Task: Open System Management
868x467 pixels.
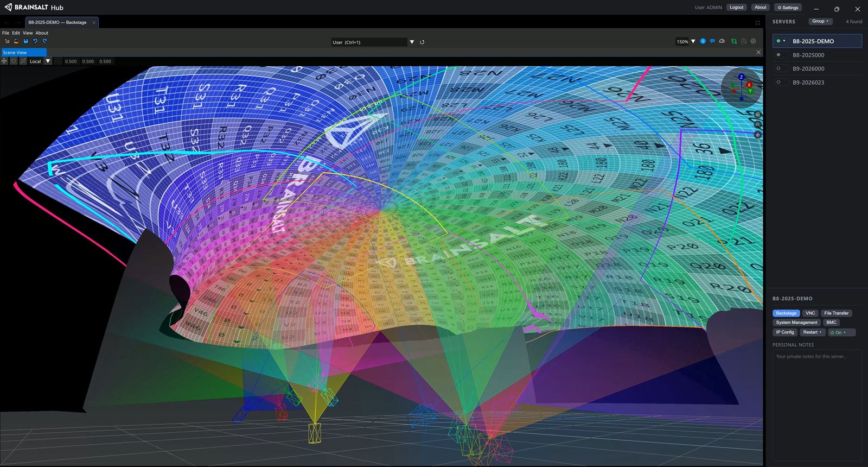Action: [796, 323]
